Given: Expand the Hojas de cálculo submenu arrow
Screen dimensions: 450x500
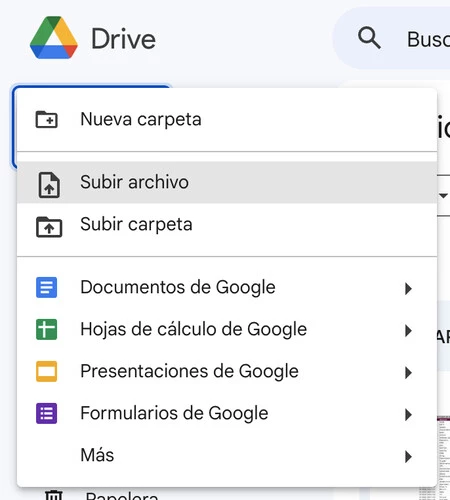Looking at the screenshot, I should [x=408, y=330].
